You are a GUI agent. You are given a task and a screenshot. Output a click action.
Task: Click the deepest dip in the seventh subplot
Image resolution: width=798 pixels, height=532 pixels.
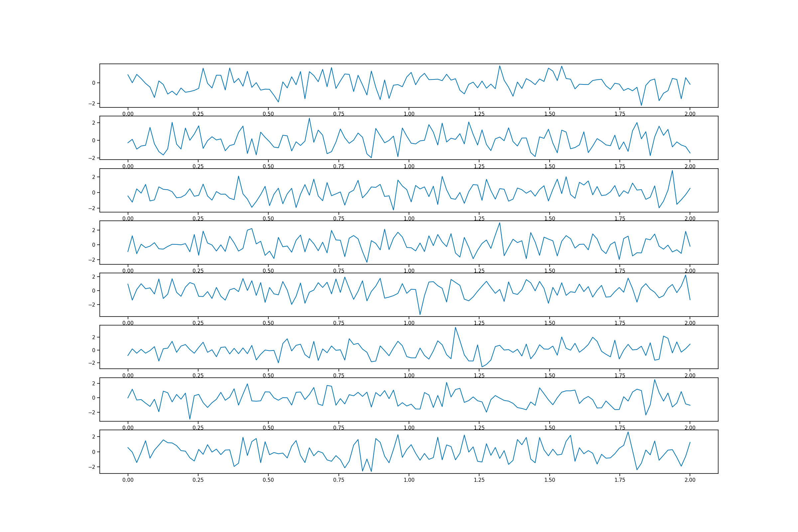190,419
